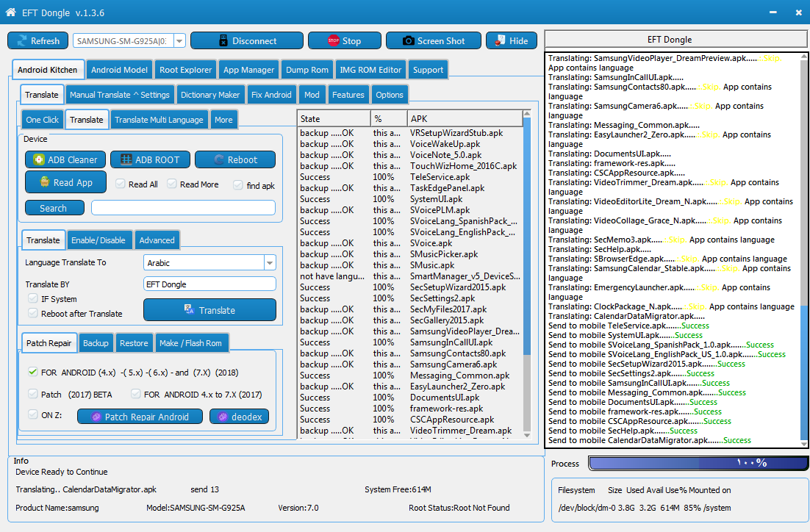Switch to the Fix Android tab

tap(271, 95)
